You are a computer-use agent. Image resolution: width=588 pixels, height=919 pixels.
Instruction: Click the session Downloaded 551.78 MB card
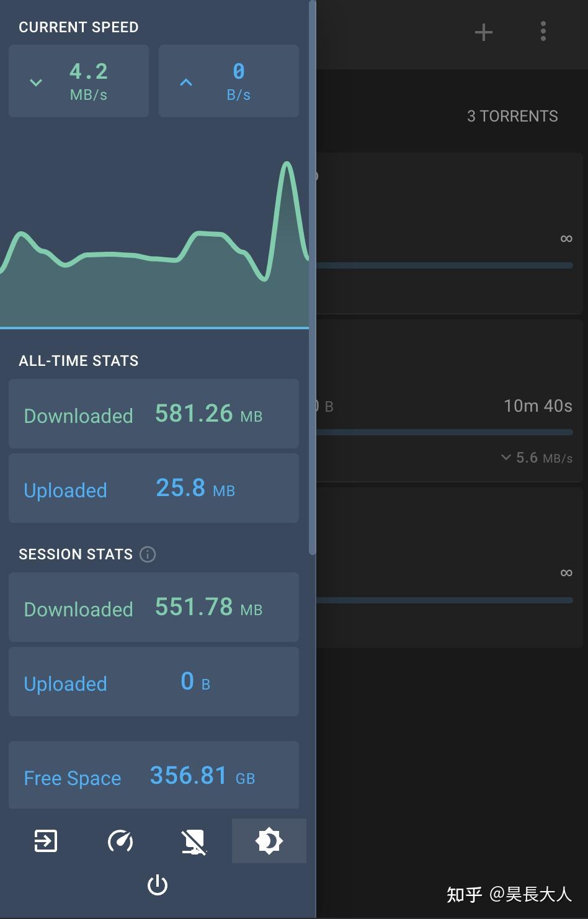pyautogui.click(x=154, y=607)
